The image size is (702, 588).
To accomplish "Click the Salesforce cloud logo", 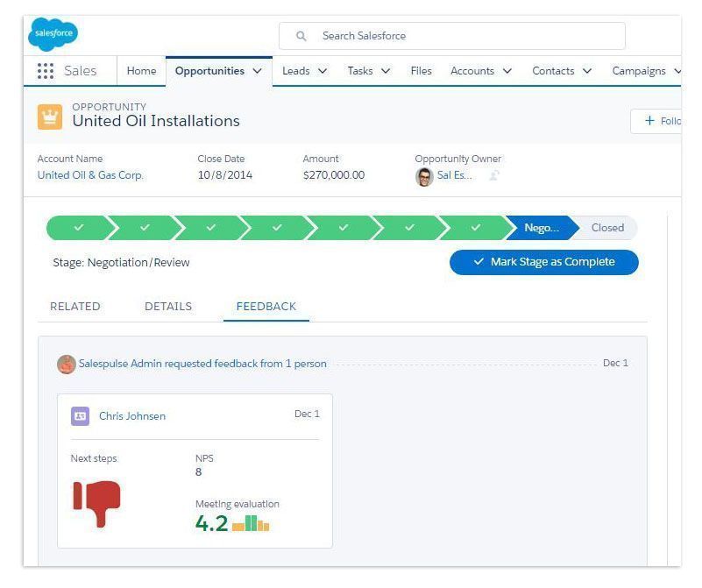I will (53, 34).
